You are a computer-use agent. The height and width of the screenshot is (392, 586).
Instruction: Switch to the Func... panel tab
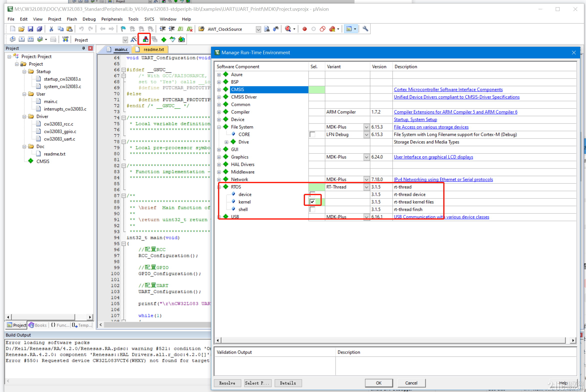pyautogui.click(x=60, y=325)
